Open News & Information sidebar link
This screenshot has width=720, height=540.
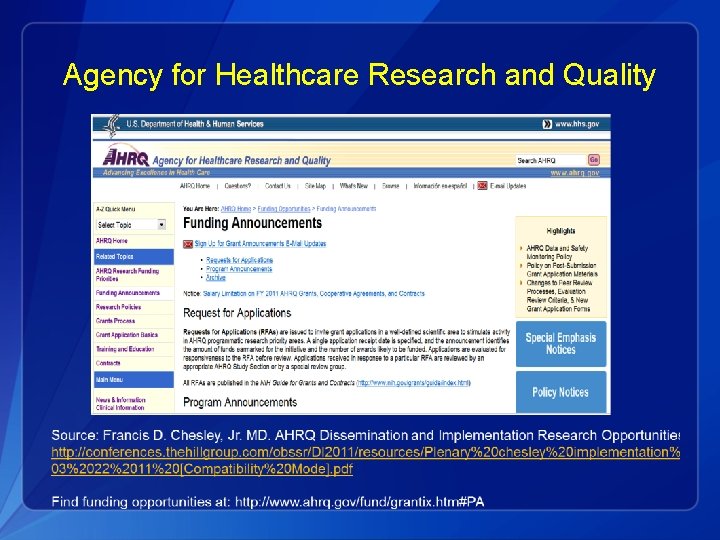[120, 400]
